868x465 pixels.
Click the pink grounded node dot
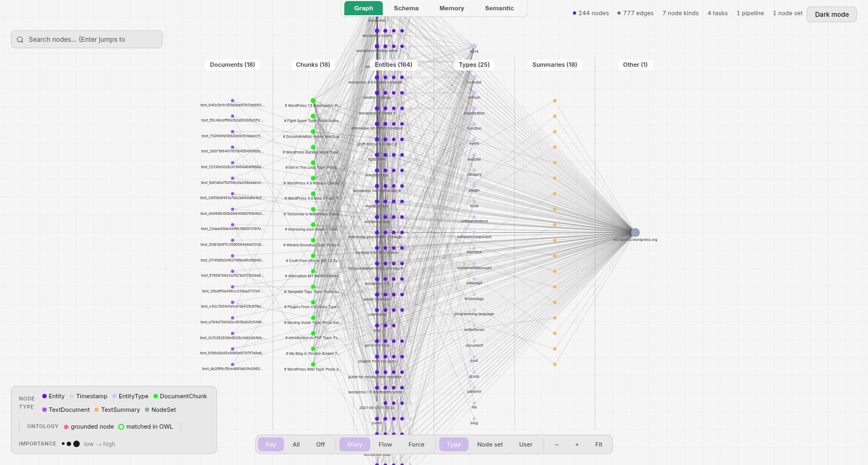pyautogui.click(x=66, y=427)
